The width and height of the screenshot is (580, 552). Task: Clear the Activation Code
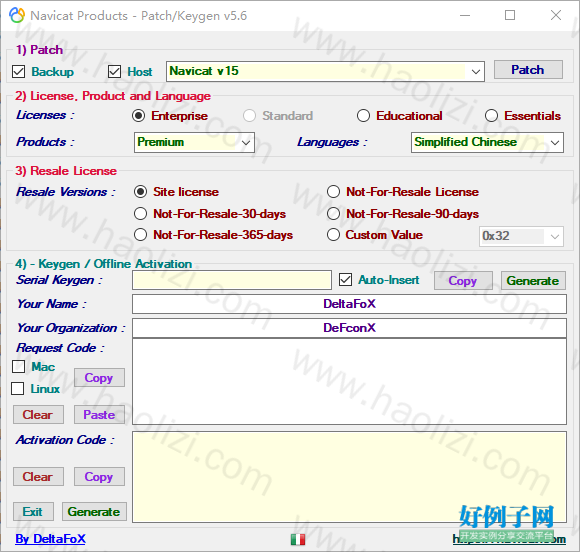(x=38, y=477)
